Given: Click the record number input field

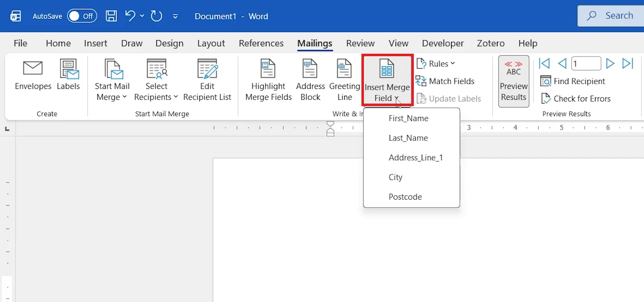Looking at the screenshot, I should coord(586,64).
